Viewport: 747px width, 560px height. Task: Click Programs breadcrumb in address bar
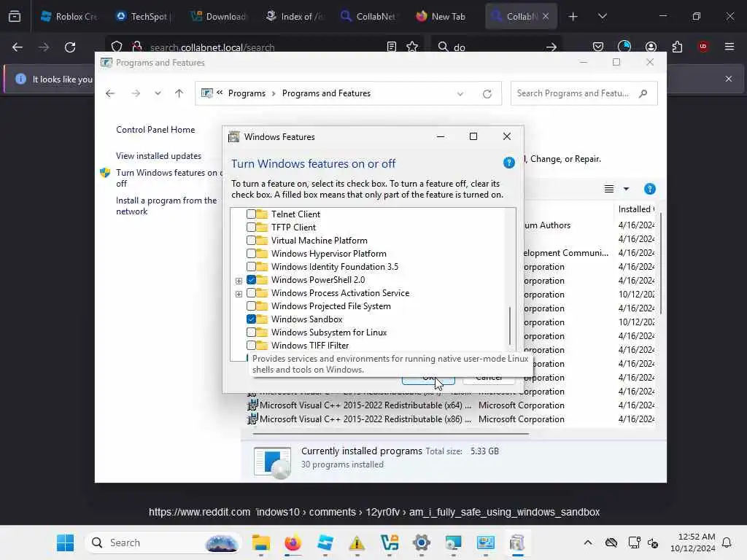click(247, 93)
